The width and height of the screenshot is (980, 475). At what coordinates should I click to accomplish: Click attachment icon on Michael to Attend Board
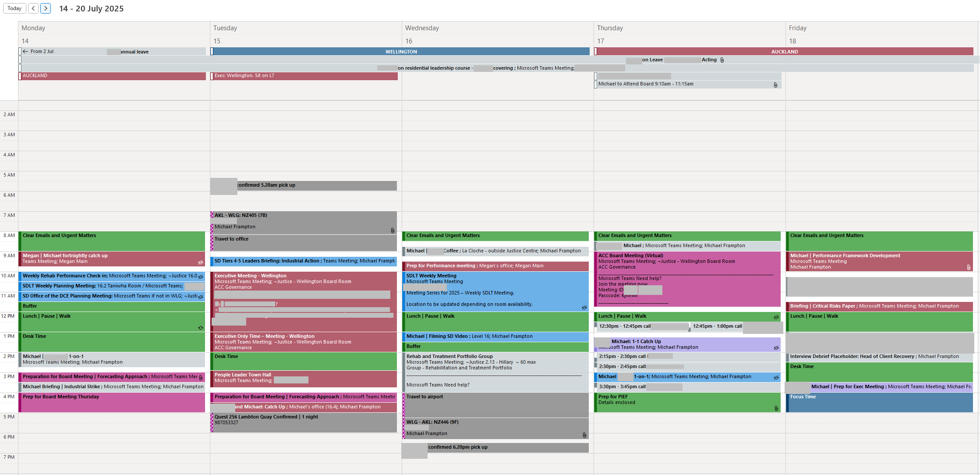(775, 85)
